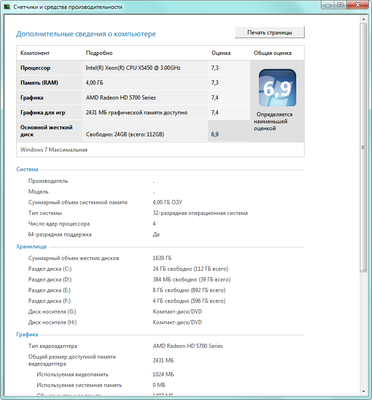
Task: Click the Хранилище section heading
Action: [x=31, y=247]
